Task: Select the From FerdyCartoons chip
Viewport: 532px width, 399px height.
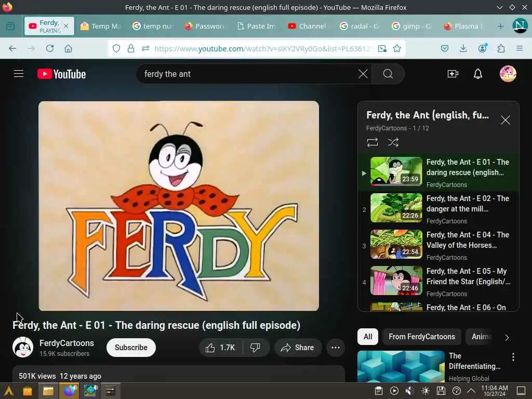Action: point(422,337)
